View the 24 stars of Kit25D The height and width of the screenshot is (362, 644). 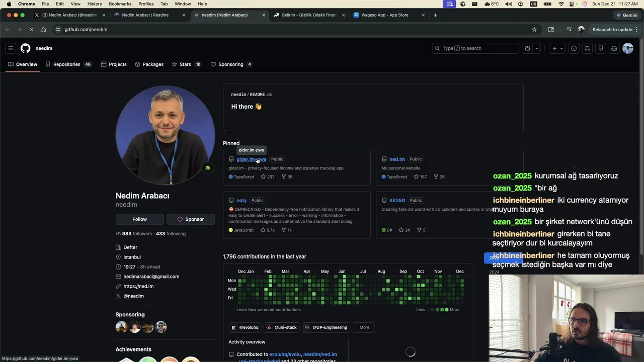click(404, 230)
